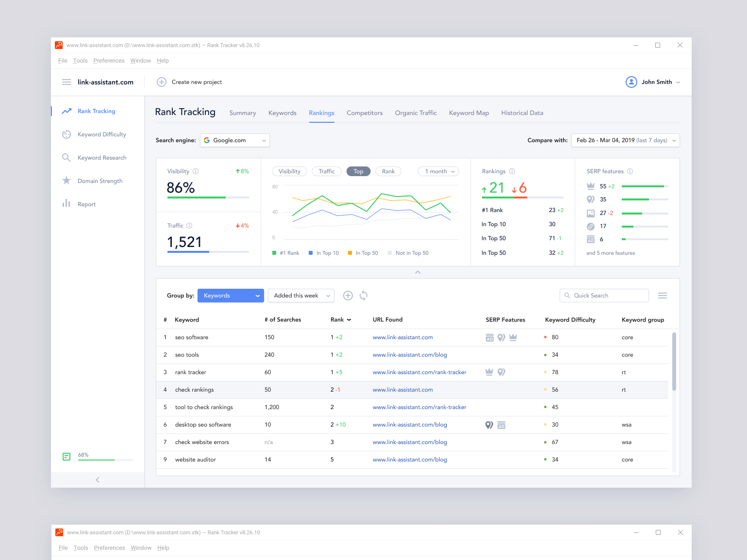
Task: Click the AD SERP feature icon with 6
Action: point(591,239)
